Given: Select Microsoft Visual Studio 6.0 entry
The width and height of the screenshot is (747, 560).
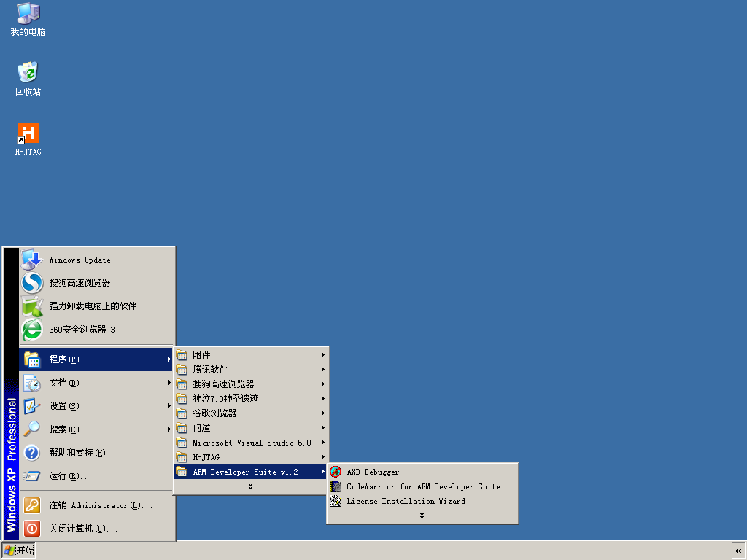Looking at the screenshot, I should pyautogui.click(x=251, y=443).
